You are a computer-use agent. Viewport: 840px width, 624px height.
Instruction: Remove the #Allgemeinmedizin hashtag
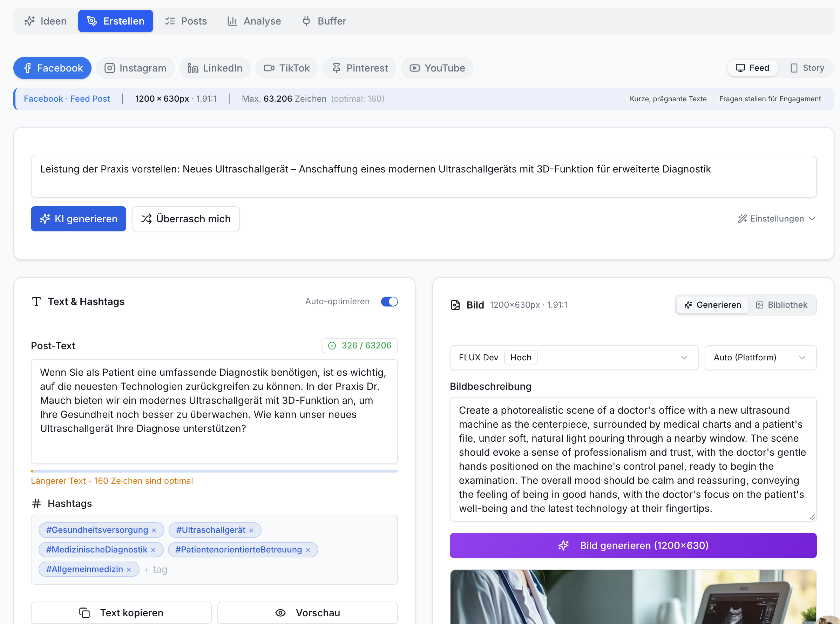pyautogui.click(x=129, y=570)
